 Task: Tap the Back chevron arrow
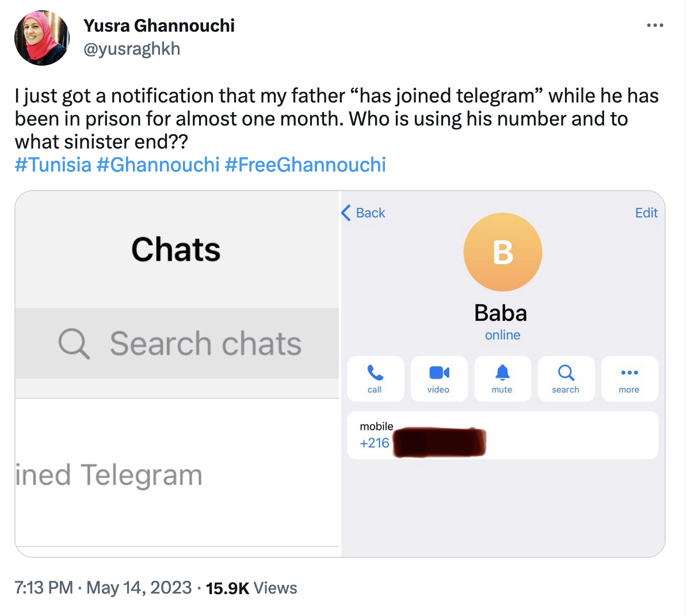(x=346, y=213)
